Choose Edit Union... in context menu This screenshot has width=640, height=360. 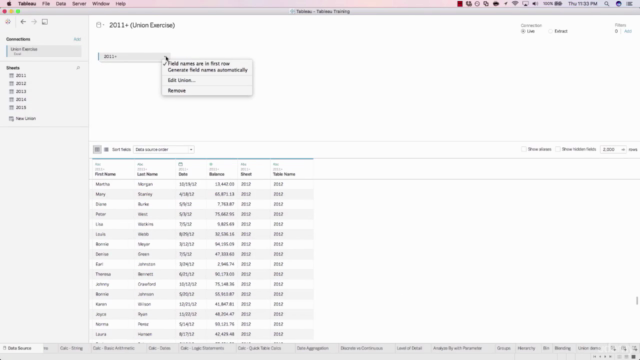(x=207, y=80)
